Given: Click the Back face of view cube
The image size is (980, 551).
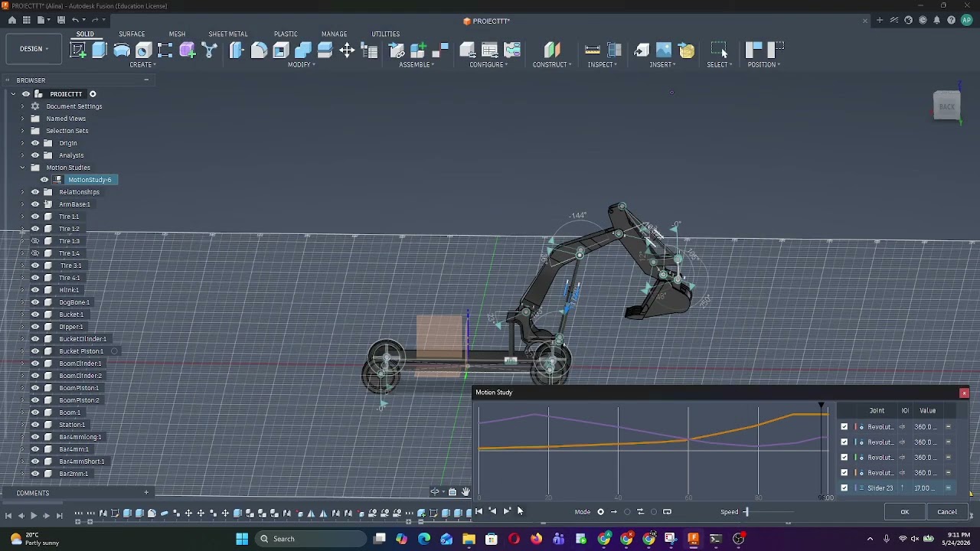Looking at the screenshot, I should (x=947, y=107).
